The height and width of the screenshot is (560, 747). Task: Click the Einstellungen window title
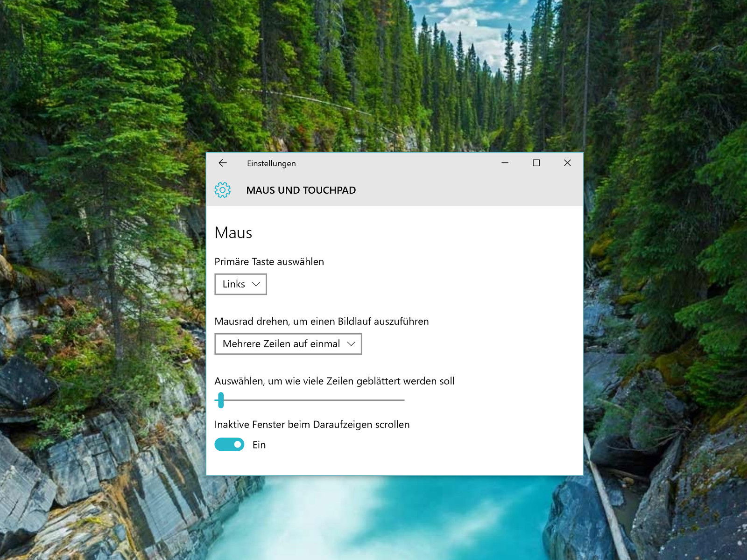pyautogui.click(x=271, y=163)
